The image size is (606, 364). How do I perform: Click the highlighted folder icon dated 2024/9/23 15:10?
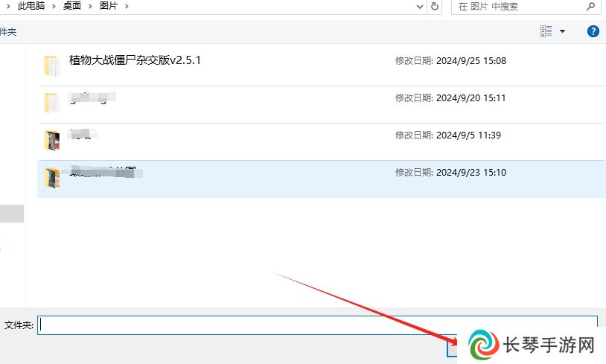tap(52, 177)
